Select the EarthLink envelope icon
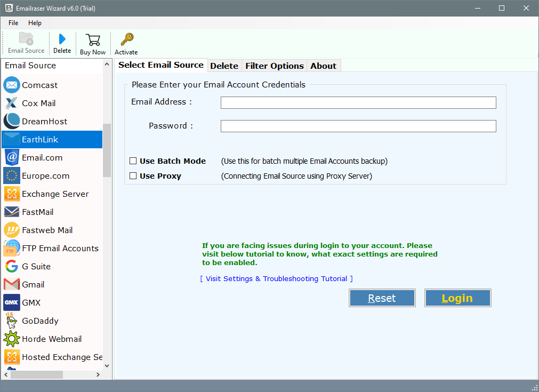Screen dimensions: 539x392 click(12, 140)
